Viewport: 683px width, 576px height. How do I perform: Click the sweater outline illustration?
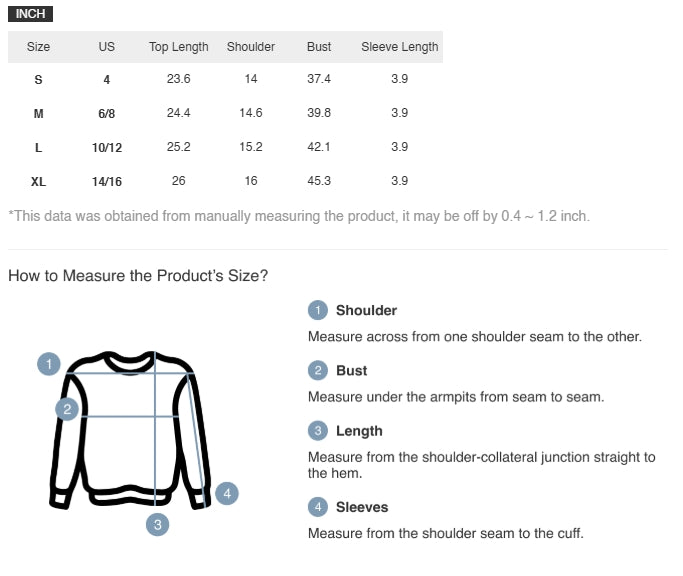tap(131, 430)
